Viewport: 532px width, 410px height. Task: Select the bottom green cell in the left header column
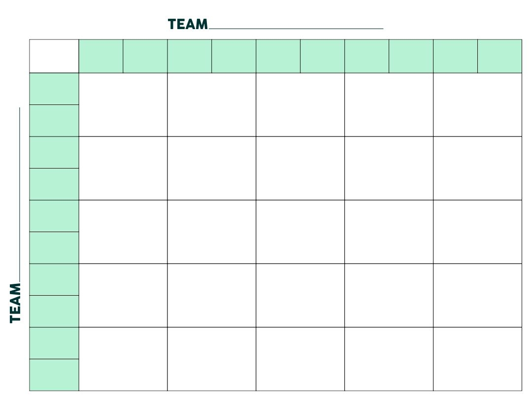point(54,375)
